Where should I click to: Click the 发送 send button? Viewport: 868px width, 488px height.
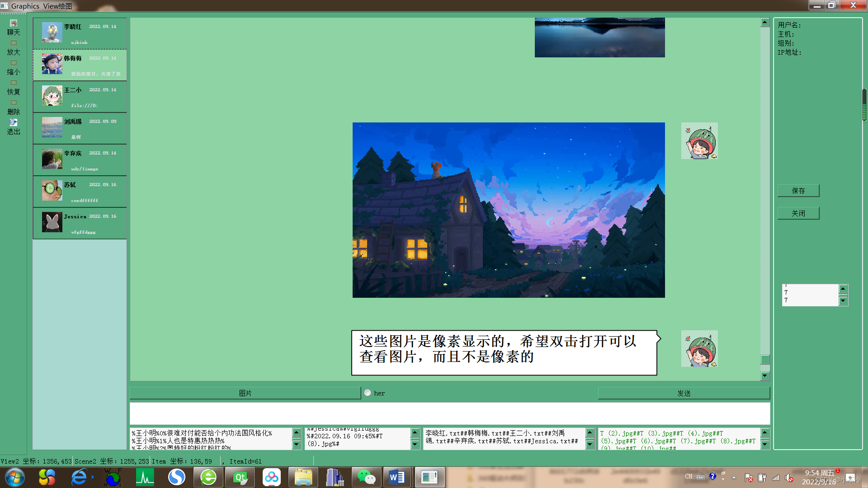(684, 393)
